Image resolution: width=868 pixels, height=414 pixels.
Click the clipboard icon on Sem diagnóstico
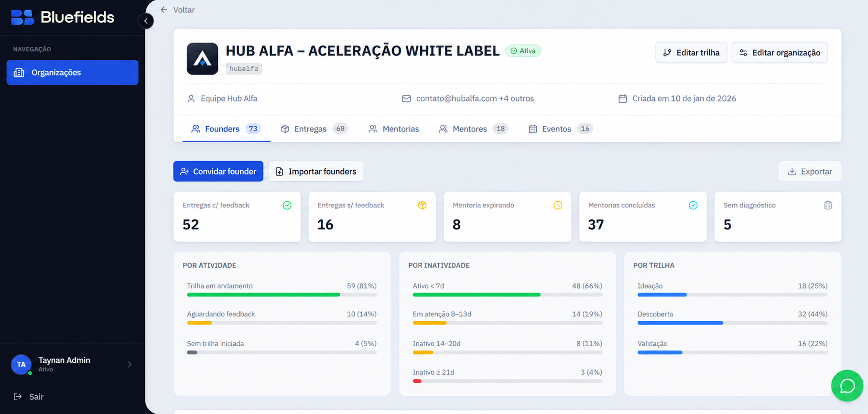click(828, 206)
